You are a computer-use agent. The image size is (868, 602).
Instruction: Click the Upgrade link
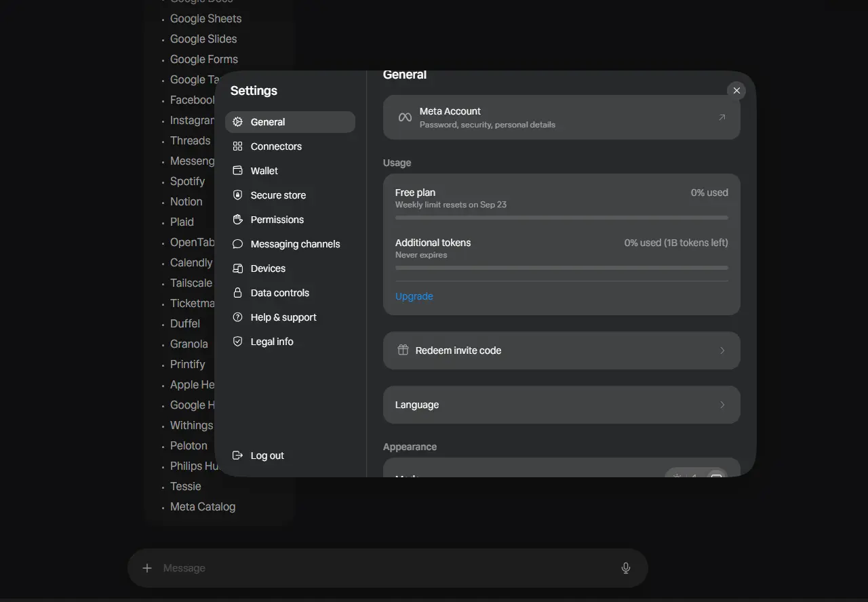(x=414, y=296)
